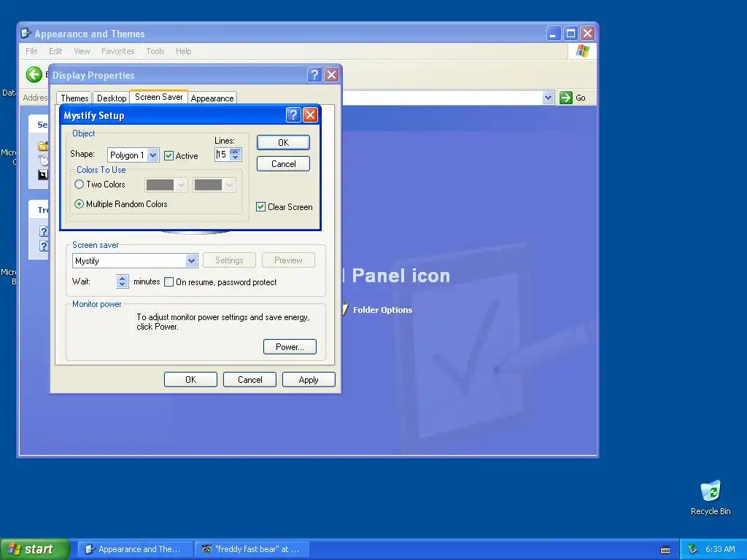
Task: Click Cancel in Display Properties
Action: [x=249, y=379]
